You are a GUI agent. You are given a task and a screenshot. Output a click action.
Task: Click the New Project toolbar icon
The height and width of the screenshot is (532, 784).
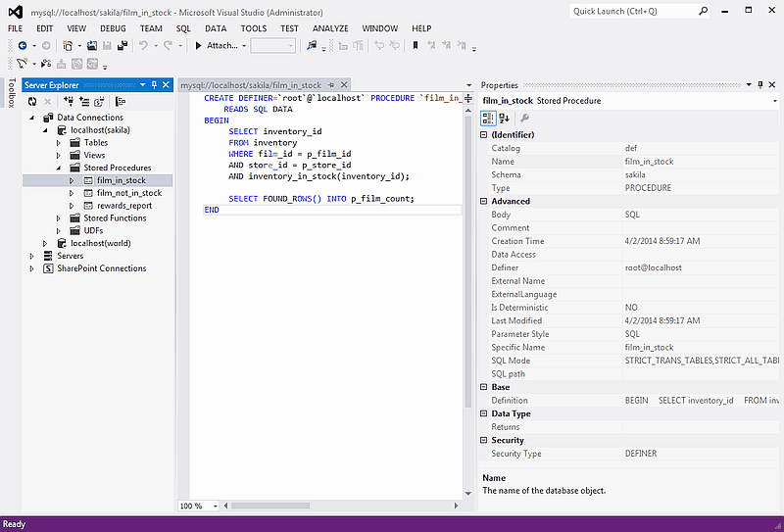[68, 46]
